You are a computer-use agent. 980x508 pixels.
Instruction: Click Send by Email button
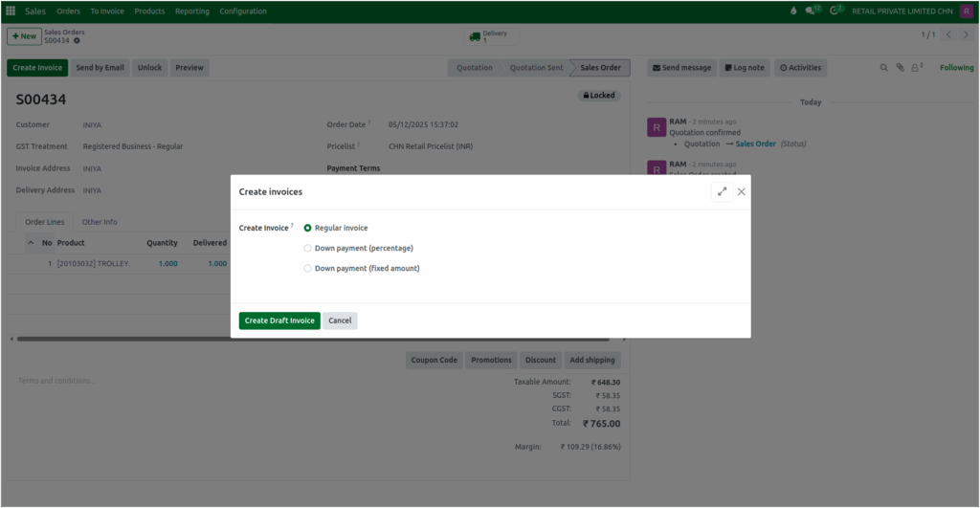100,68
